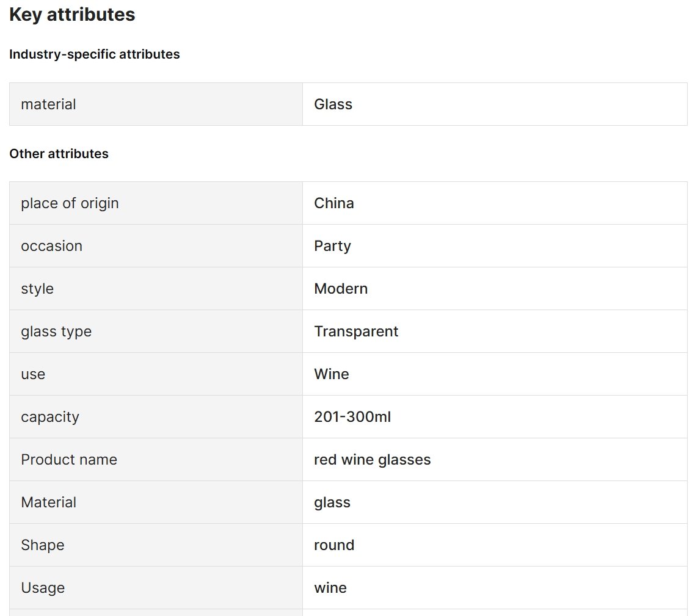Click the Key attributes heading
695x616 pixels.
(72, 15)
